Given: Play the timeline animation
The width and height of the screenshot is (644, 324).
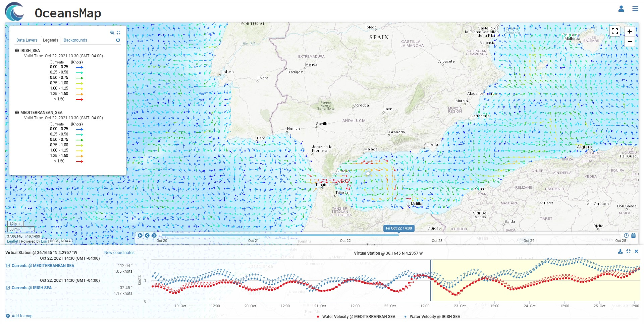Looking at the screenshot, I should pyautogui.click(x=140, y=236).
